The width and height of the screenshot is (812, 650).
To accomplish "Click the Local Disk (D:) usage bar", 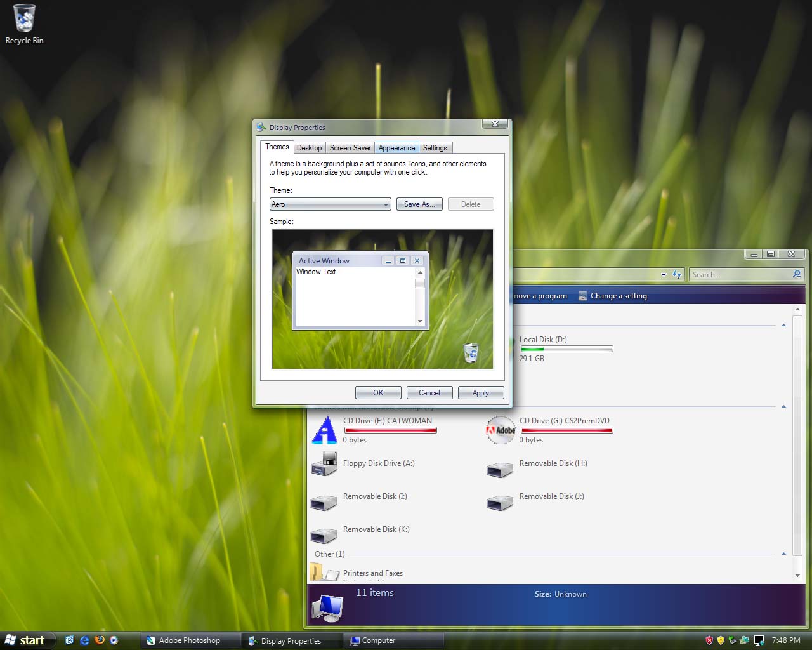I will (x=566, y=349).
